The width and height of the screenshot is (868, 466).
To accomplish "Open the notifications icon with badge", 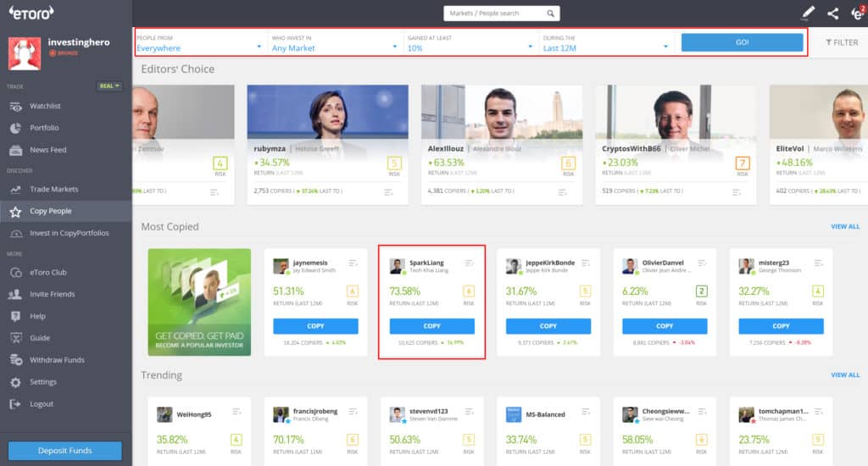I will (x=858, y=13).
